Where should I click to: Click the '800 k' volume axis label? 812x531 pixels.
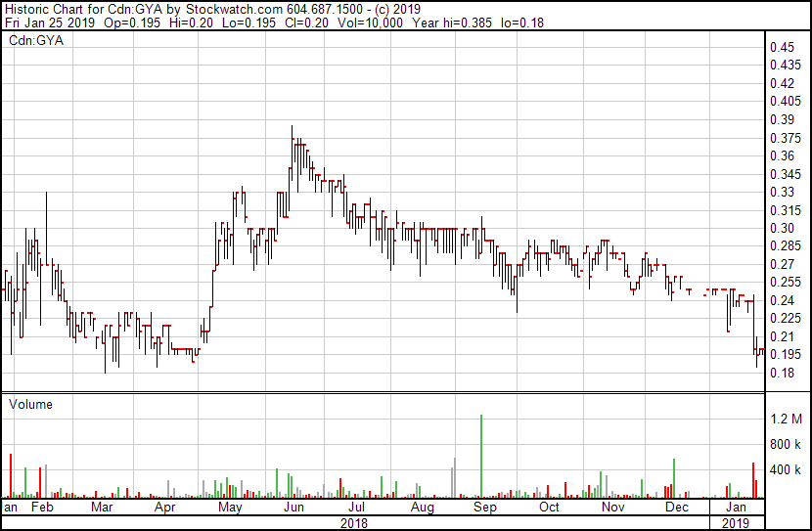click(x=786, y=444)
